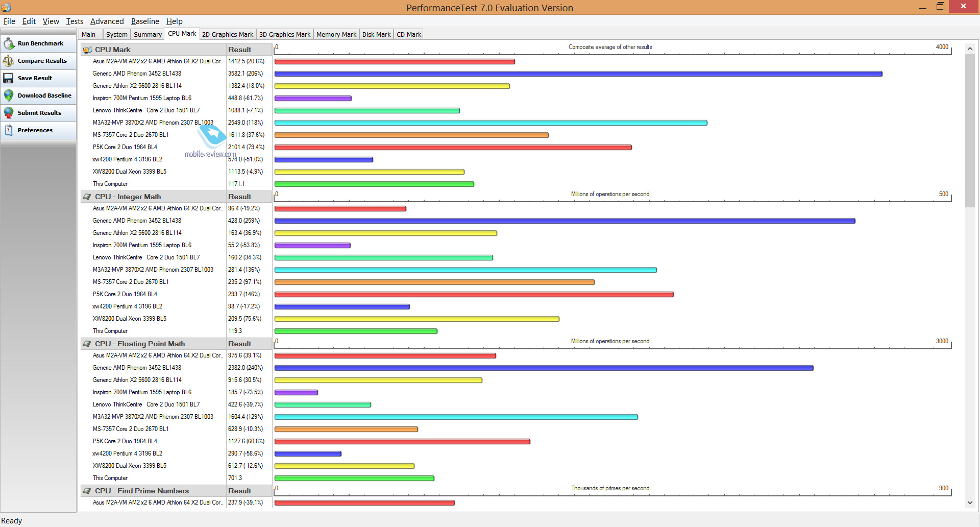Click the 428.0 (259%) result value

click(244, 221)
